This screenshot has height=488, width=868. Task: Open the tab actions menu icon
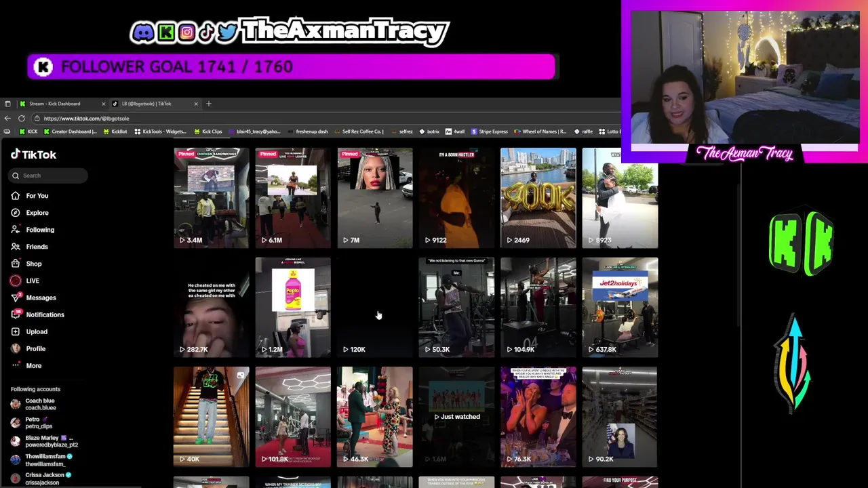(x=7, y=104)
